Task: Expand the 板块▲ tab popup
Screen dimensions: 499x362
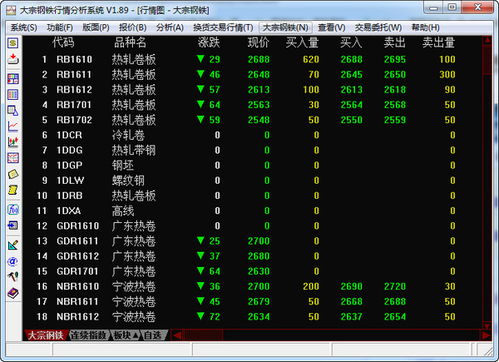Action: coord(126,335)
